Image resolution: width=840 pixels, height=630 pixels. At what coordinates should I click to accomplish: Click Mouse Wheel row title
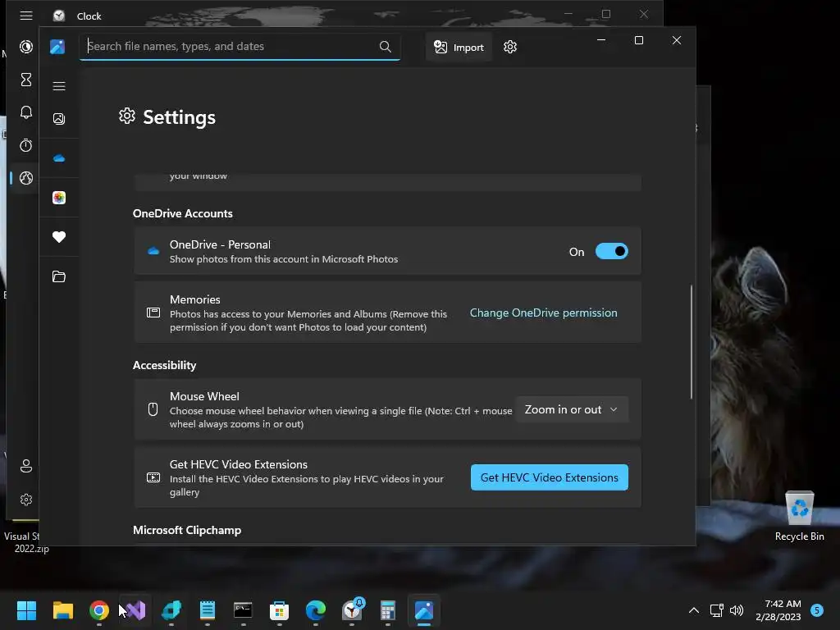pyautogui.click(x=204, y=396)
